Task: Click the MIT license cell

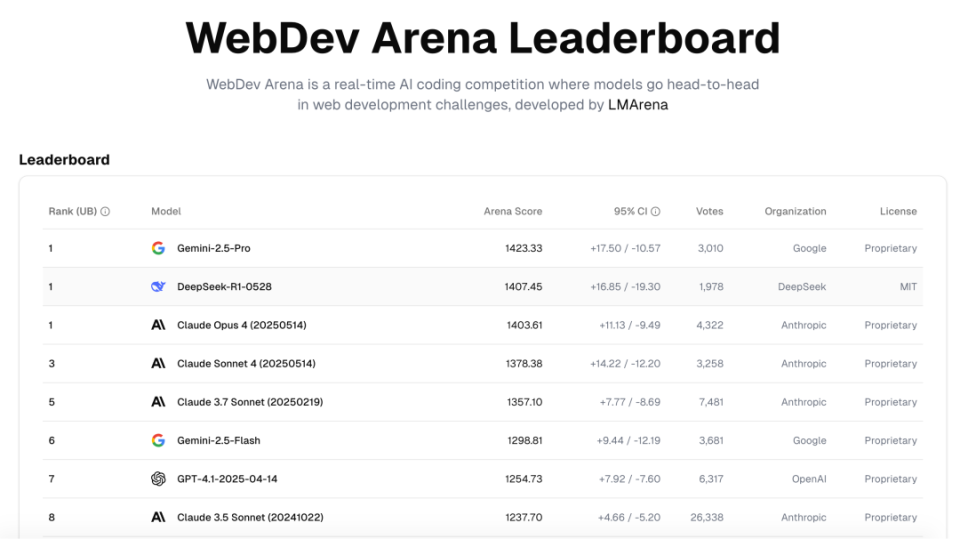Action: (909, 287)
